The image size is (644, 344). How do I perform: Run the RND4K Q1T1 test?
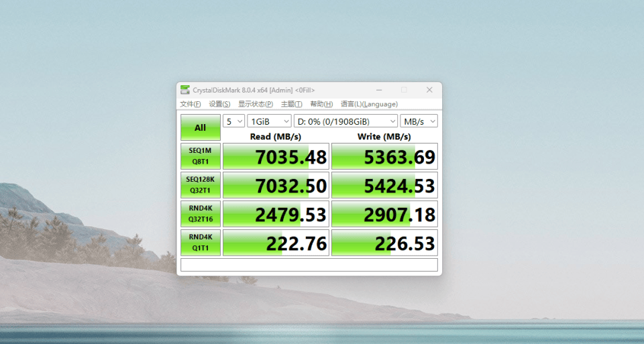pyautogui.click(x=200, y=242)
